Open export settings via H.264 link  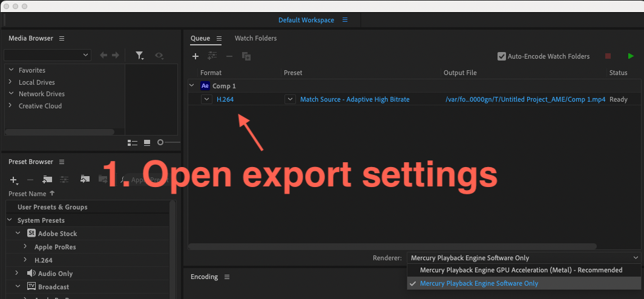pyautogui.click(x=225, y=99)
